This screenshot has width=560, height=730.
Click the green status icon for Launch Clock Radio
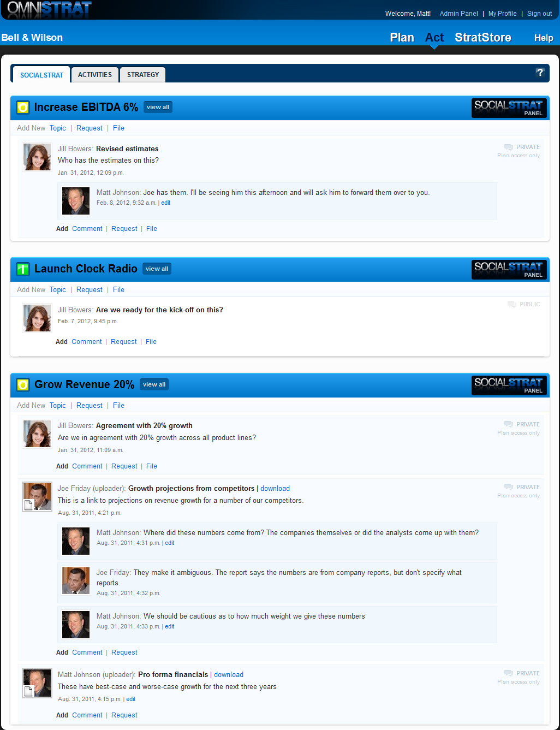pos(23,269)
